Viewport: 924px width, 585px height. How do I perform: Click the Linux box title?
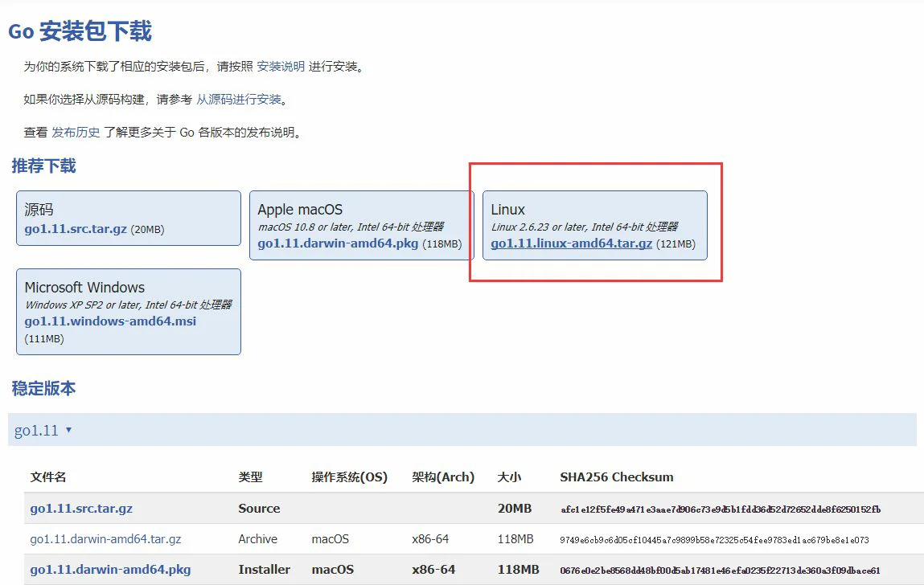point(507,210)
